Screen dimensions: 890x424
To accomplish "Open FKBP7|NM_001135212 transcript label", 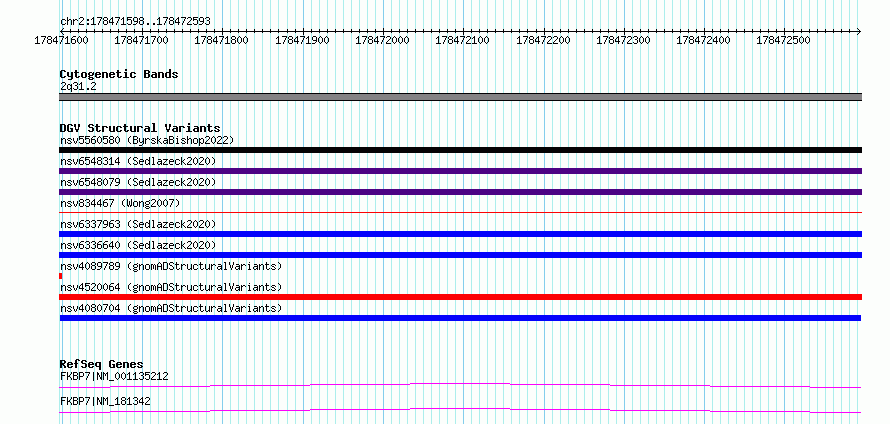I will coord(114,376).
